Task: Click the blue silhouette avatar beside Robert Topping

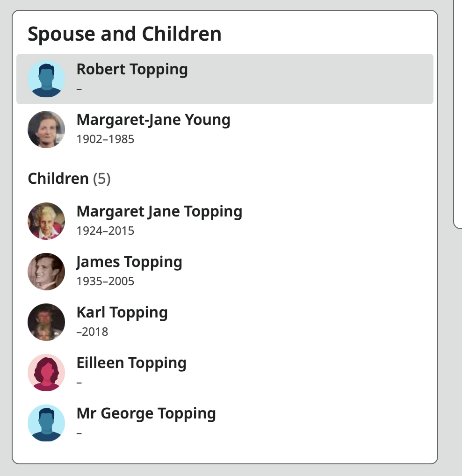Action: coord(46,79)
